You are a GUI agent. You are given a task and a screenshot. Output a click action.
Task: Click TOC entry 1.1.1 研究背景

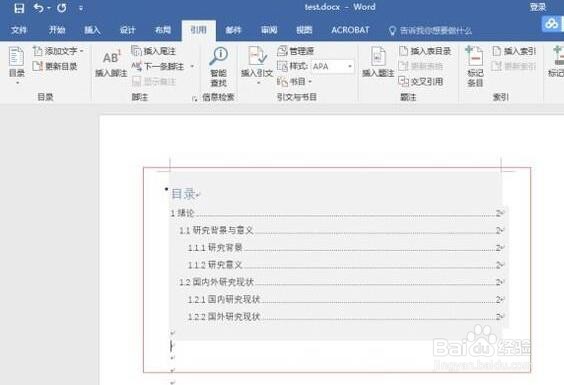(345, 248)
